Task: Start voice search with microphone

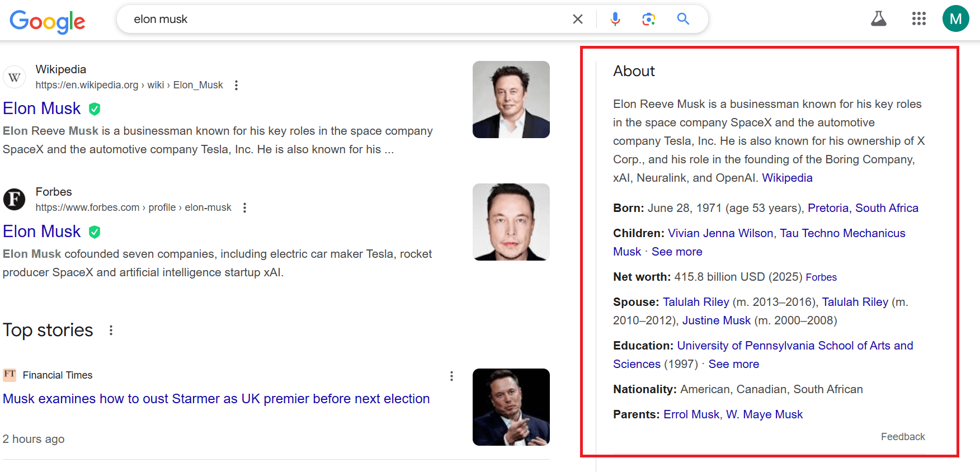Action: 615,19
